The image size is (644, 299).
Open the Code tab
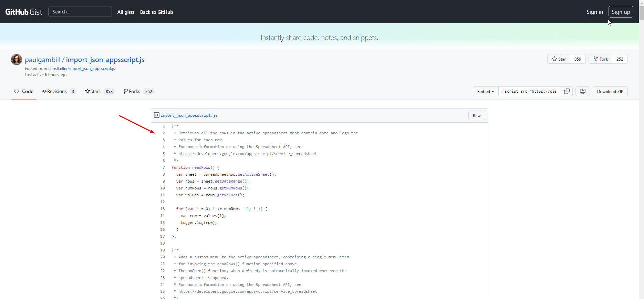point(23,91)
